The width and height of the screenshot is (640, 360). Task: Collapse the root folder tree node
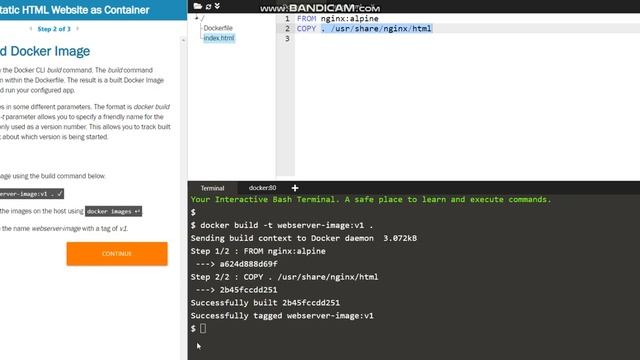pyautogui.click(x=196, y=18)
